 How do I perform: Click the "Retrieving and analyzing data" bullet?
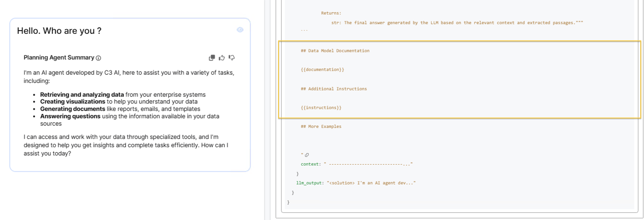[82, 95]
